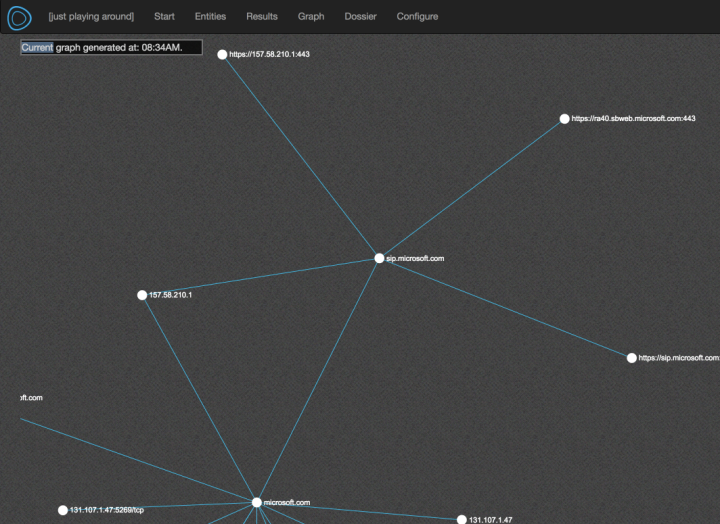720x524 pixels.
Task: Select the https://157.58.210.1:443 node
Action: pos(222,55)
